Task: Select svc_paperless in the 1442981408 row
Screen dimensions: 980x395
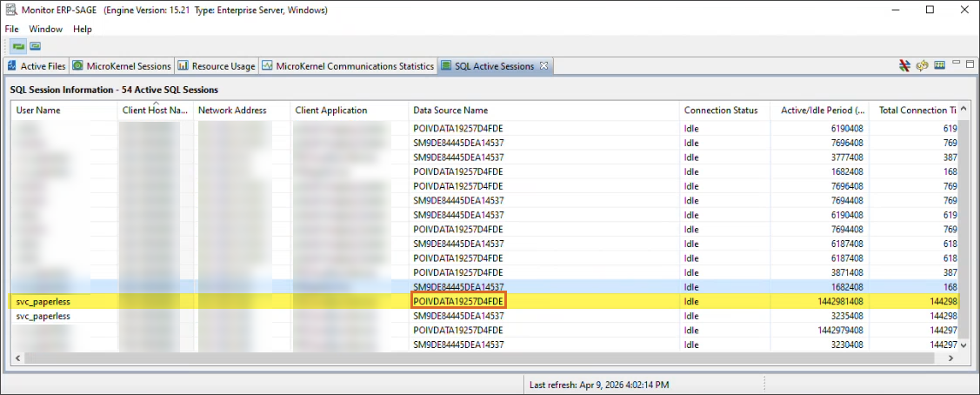Action: click(43, 301)
